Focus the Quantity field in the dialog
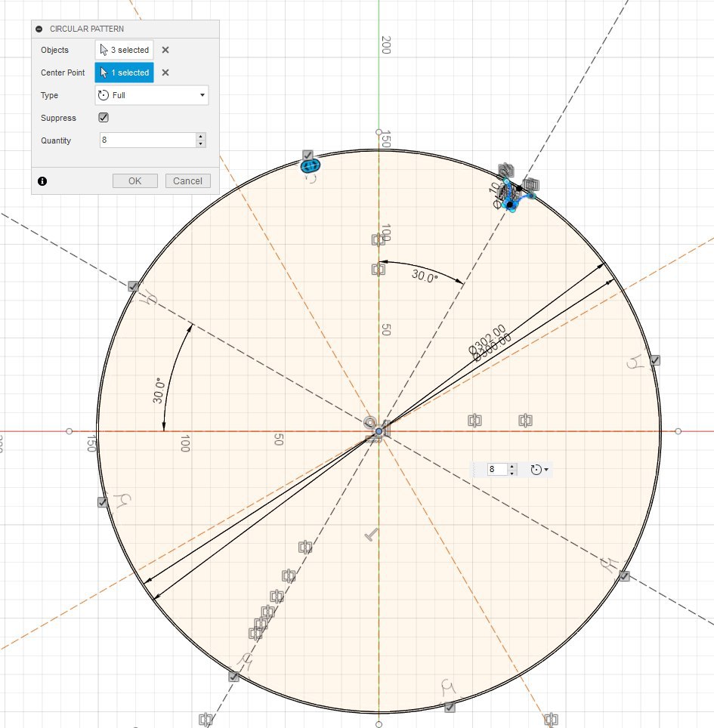The height and width of the screenshot is (728, 714). pos(148,140)
